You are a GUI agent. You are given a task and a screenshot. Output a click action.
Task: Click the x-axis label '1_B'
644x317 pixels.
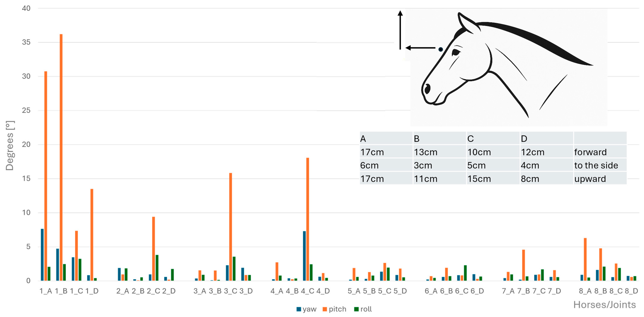point(61,291)
